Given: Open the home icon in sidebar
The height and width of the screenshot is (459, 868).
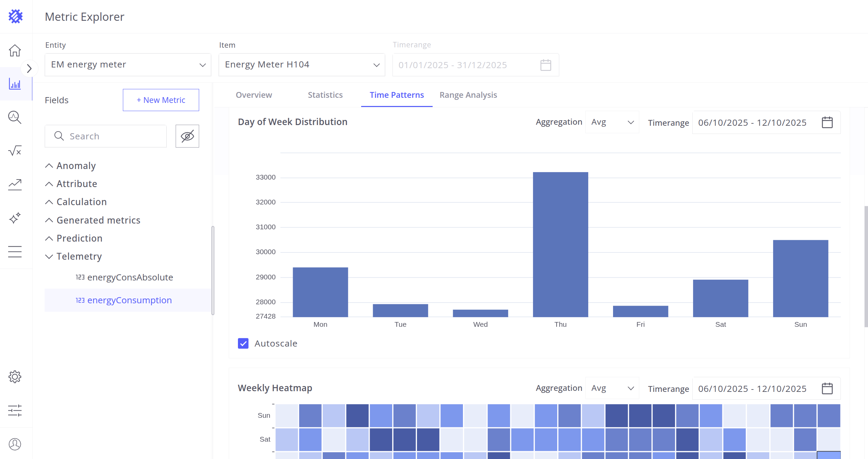Looking at the screenshot, I should click(x=15, y=50).
